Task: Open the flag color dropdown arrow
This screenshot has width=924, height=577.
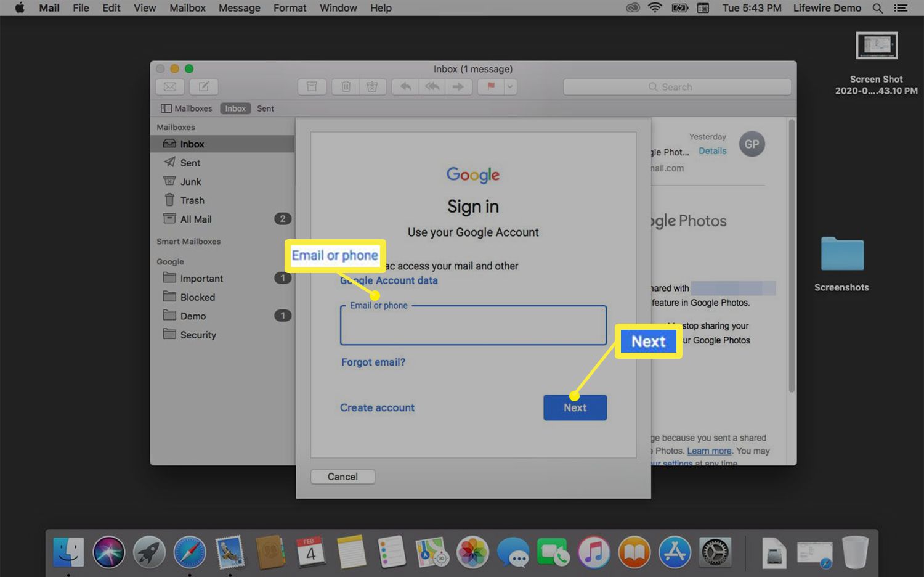Action: 510,87
